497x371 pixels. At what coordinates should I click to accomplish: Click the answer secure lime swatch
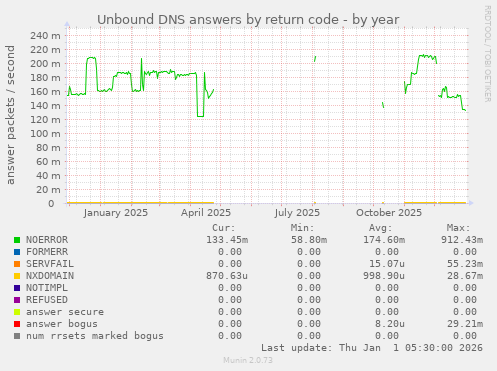[x=17, y=312]
